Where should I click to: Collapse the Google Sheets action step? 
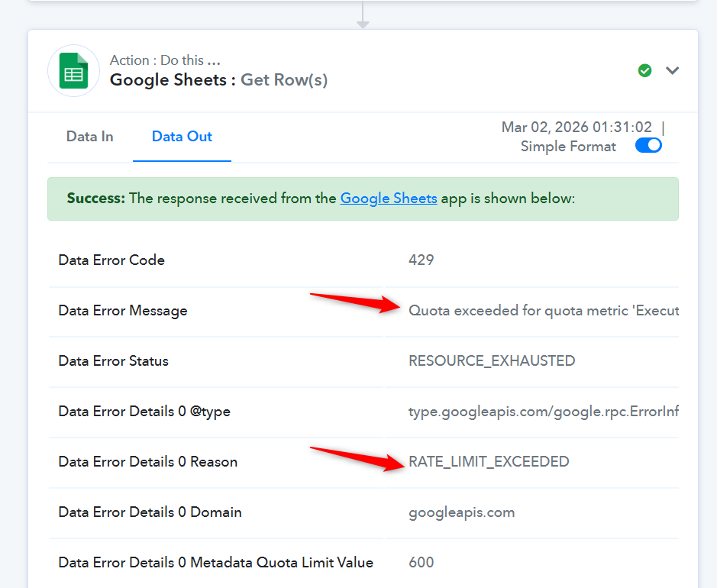[x=672, y=70]
